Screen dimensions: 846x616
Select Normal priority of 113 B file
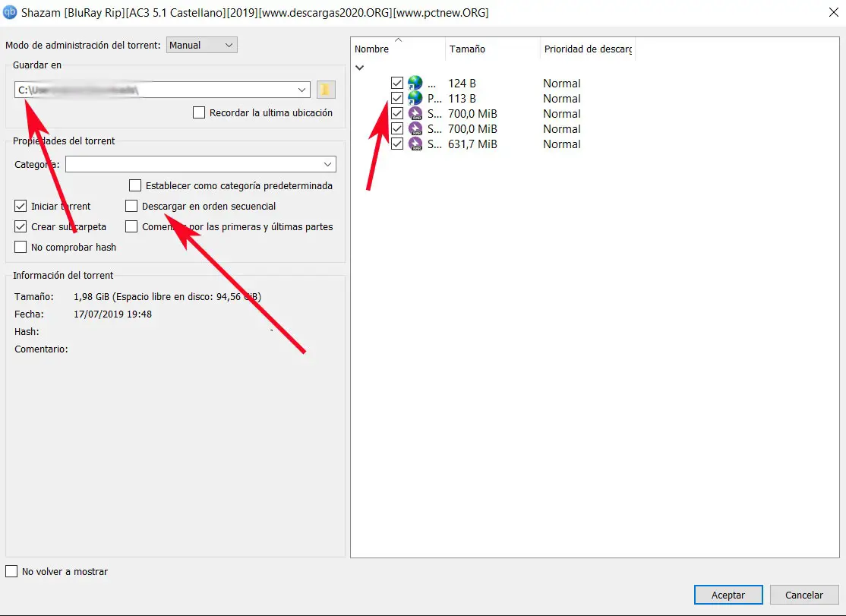(562, 98)
